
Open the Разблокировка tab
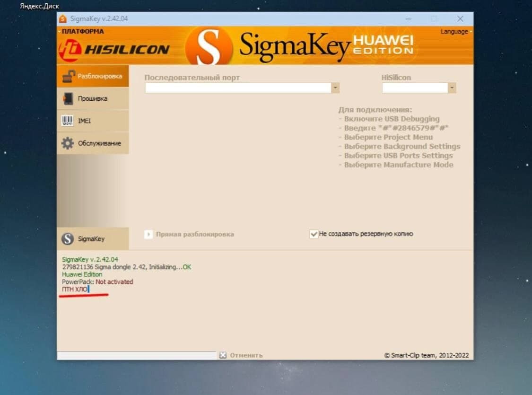tap(93, 76)
